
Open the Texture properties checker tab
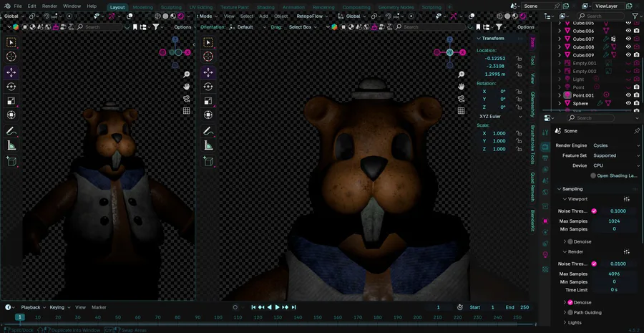point(545,270)
